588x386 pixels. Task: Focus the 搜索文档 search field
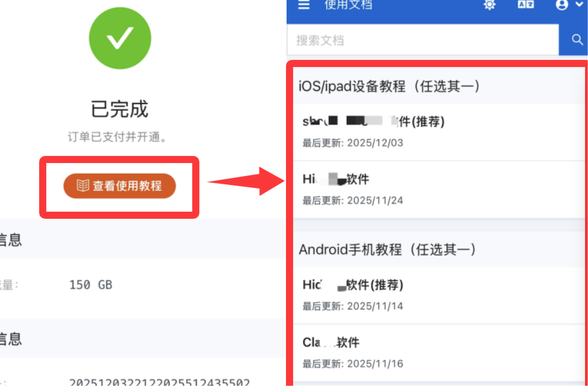click(423, 40)
